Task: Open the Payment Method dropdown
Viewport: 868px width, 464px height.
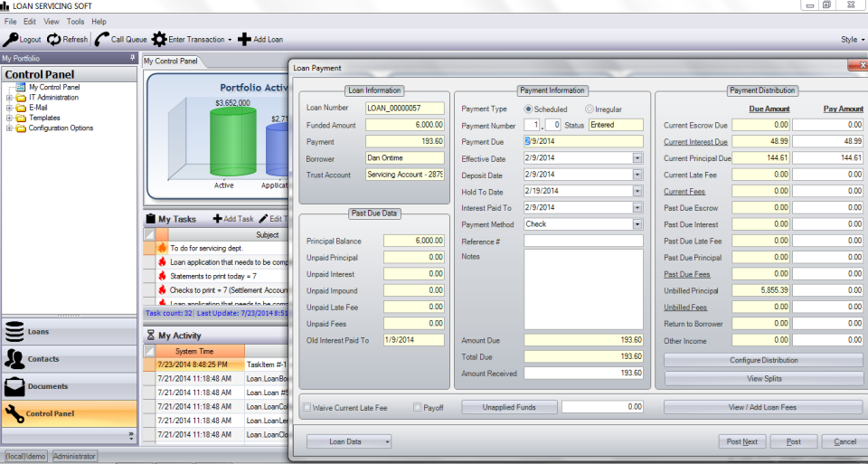Action: (637, 224)
